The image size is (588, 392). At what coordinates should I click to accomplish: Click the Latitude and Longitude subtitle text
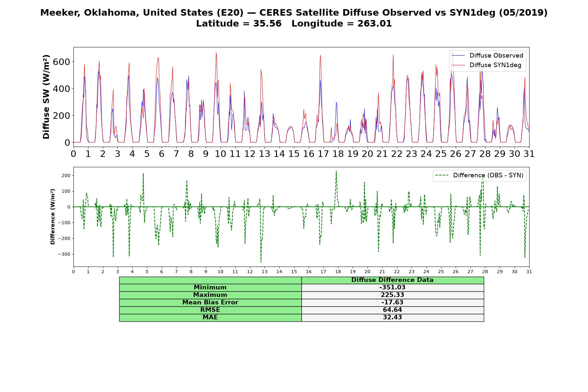point(294,24)
